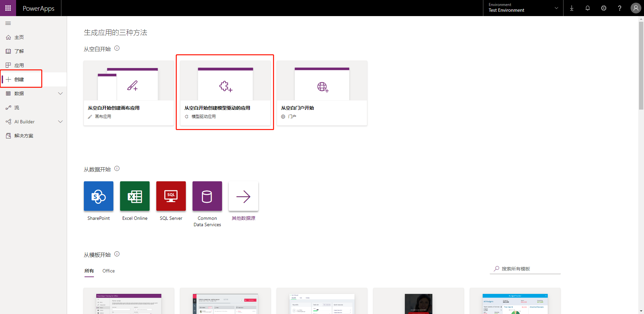Choose Common Data Services as data source
The height and width of the screenshot is (314, 644).
pos(207,196)
